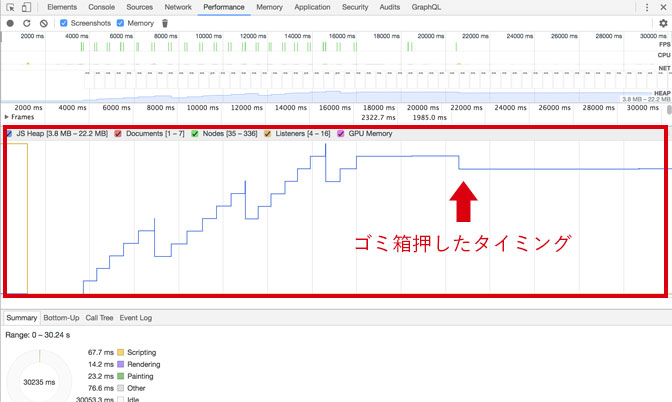Click the Other legend entry
The image size is (672, 402).
click(x=136, y=388)
